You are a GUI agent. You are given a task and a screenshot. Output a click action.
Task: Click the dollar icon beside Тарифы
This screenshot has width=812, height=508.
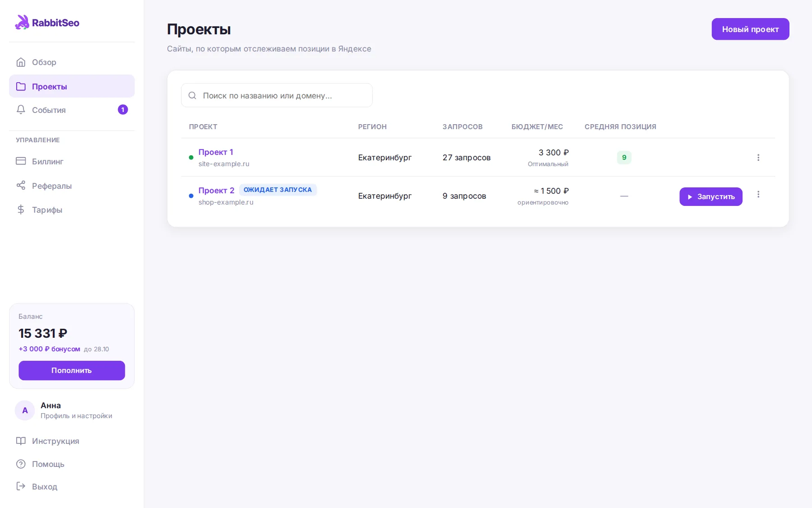tap(21, 210)
